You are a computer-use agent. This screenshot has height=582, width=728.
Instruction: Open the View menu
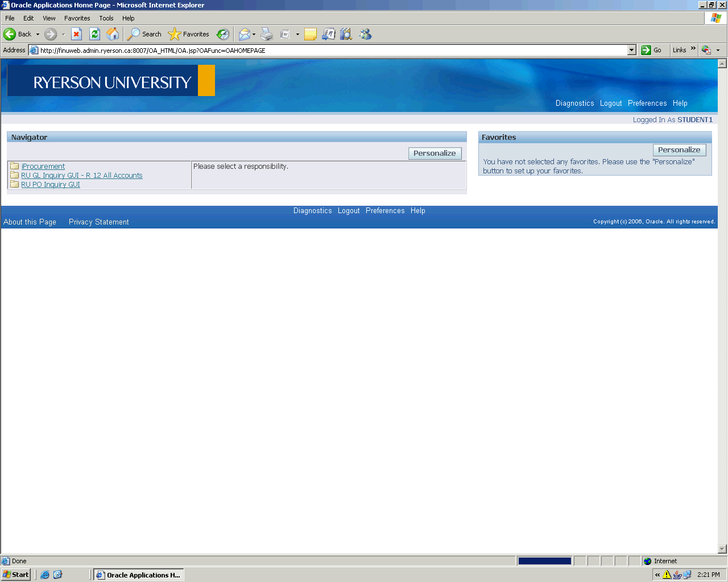point(49,18)
